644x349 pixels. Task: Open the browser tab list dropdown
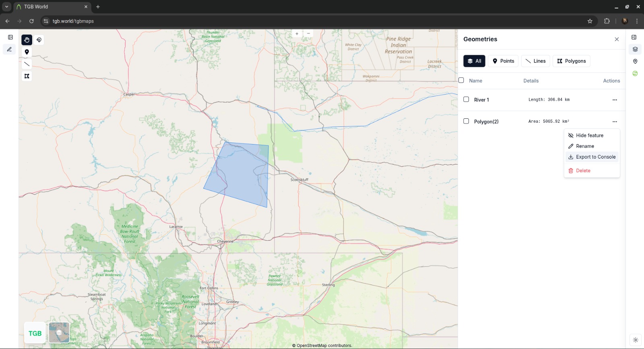click(6, 6)
